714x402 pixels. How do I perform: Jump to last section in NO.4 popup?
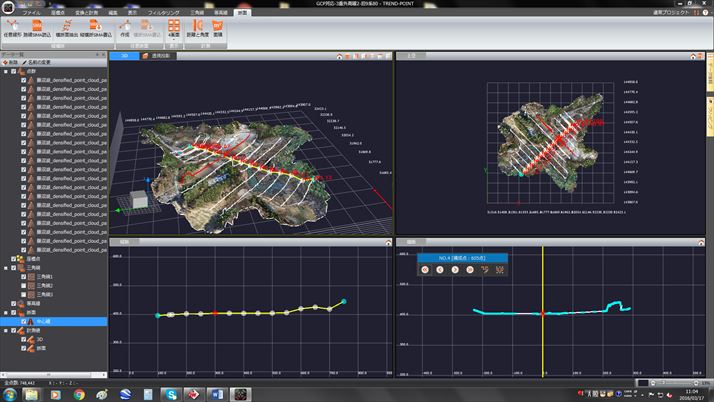click(470, 270)
